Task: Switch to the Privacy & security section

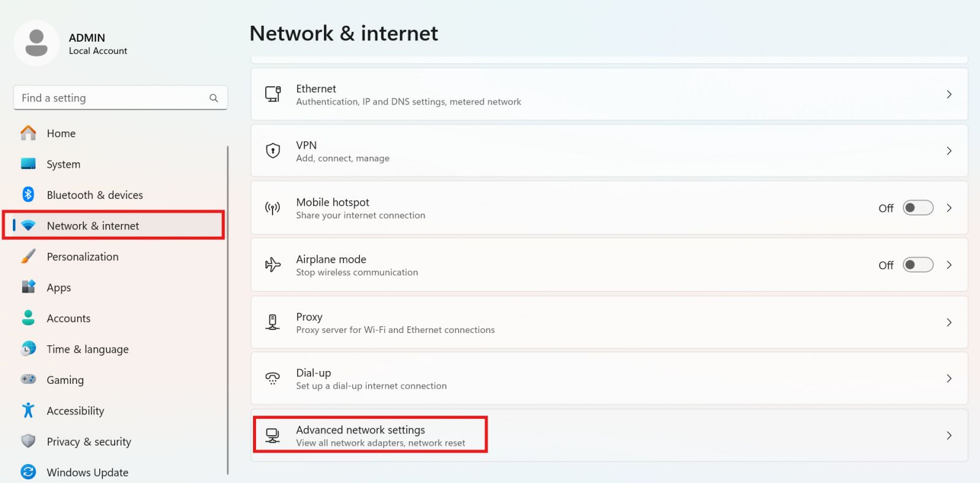Action: [x=89, y=441]
